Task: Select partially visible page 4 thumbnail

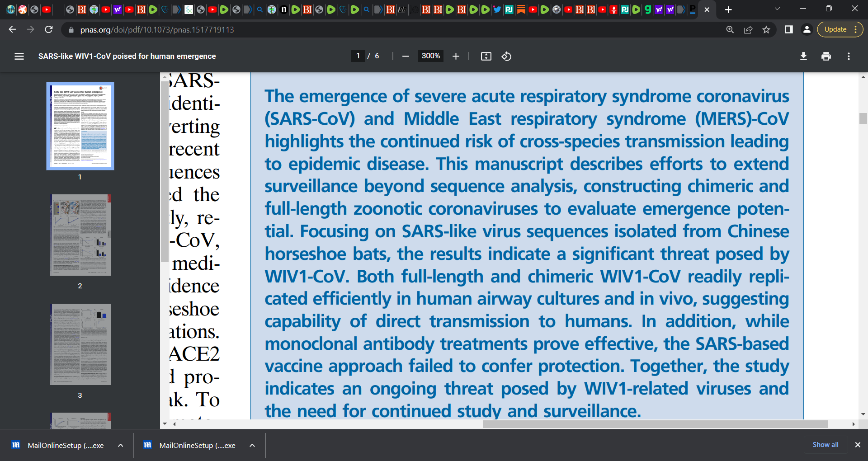Action: click(x=80, y=421)
